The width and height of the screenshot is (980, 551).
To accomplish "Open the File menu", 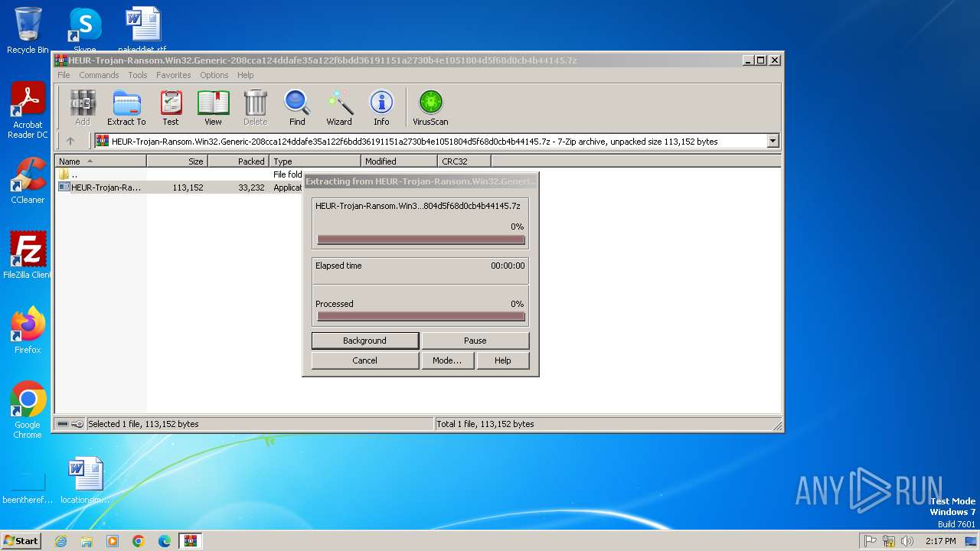I will click(64, 75).
